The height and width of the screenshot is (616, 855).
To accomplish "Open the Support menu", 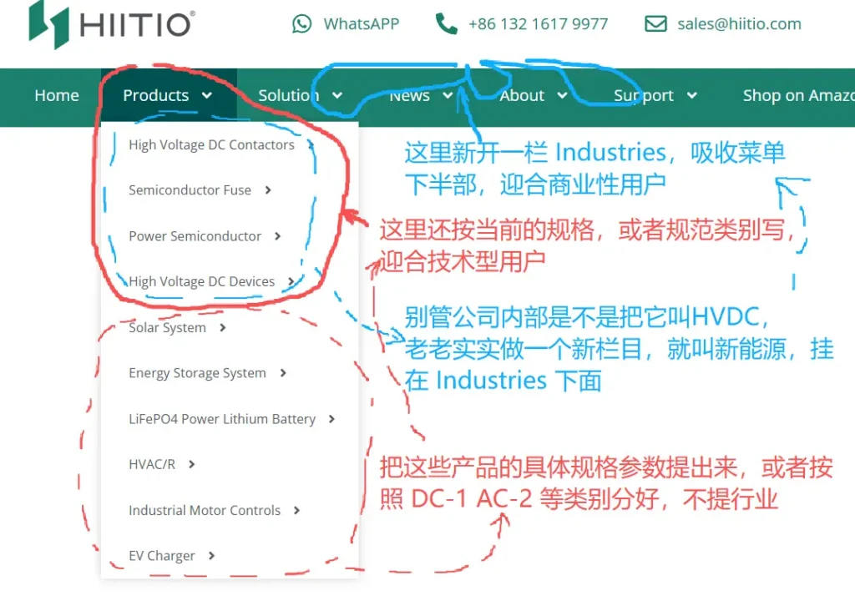I will (x=644, y=95).
